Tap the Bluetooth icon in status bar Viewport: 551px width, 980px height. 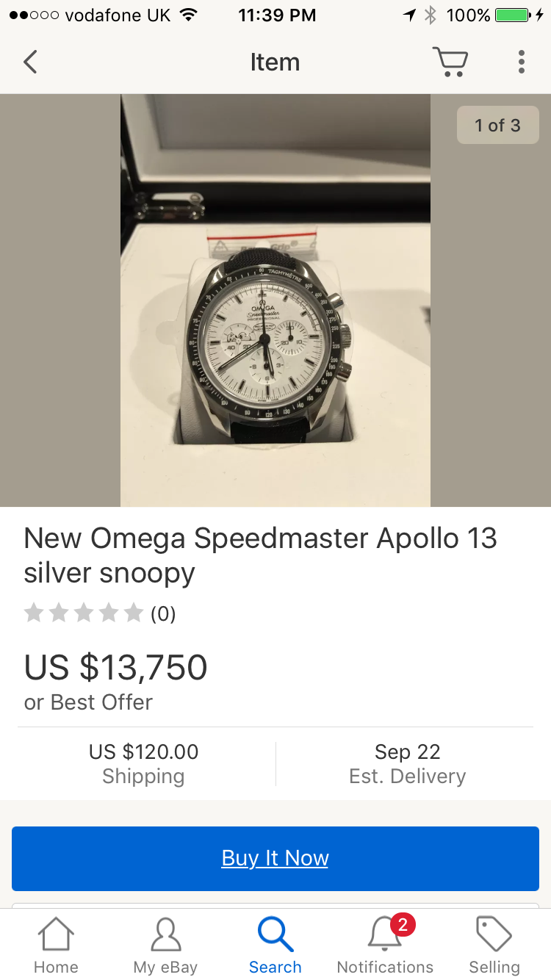tap(431, 15)
